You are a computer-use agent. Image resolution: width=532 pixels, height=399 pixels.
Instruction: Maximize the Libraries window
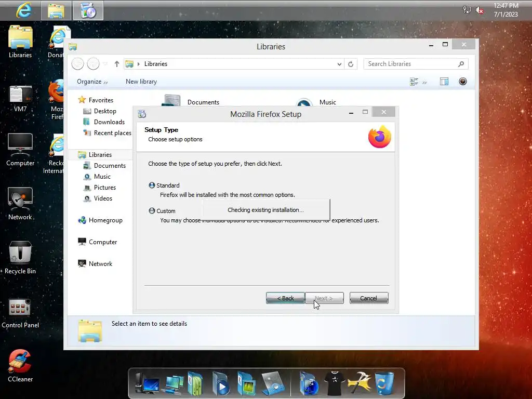pyautogui.click(x=445, y=45)
